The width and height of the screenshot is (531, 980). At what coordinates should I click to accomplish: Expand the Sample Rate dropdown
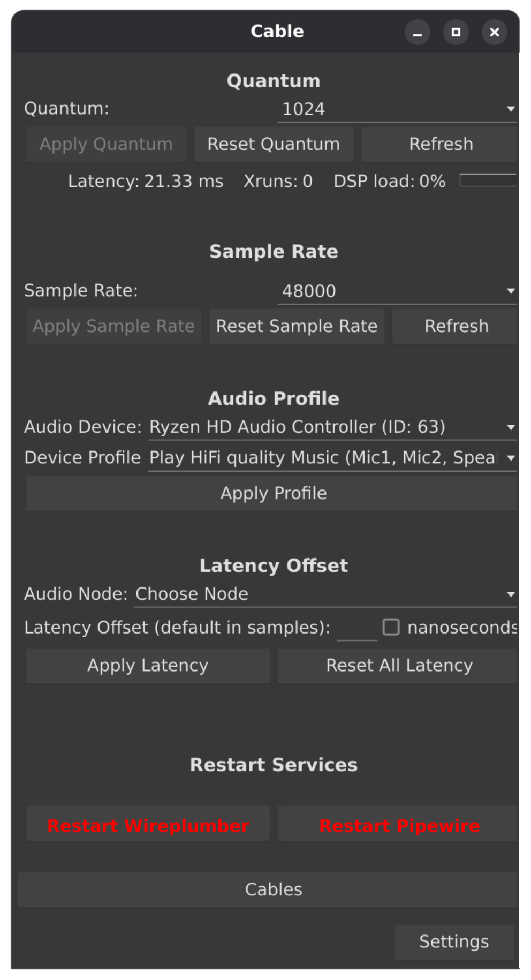coord(397,291)
